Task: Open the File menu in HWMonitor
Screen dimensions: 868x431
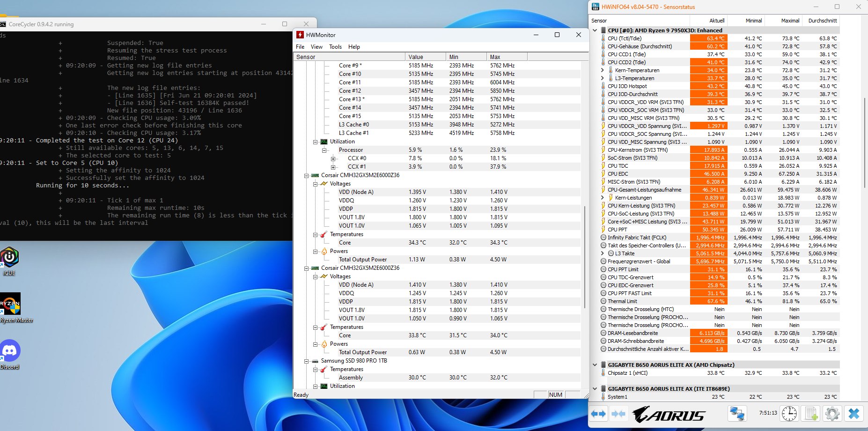Action: (x=300, y=47)
